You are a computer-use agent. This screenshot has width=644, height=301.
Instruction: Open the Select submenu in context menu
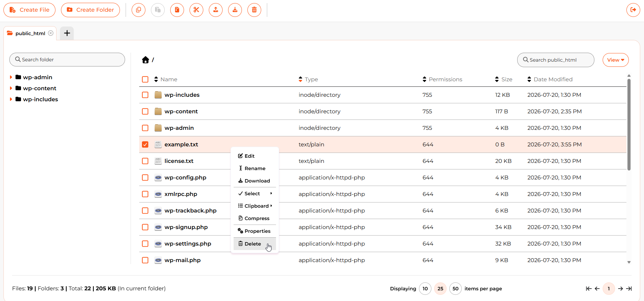tap(255, 194)
